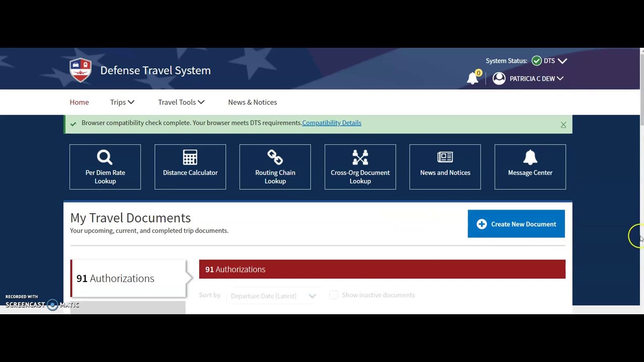This screenshot has height=362, width=644.
Task: Expand the PATRICIA C DEW account menu
Action: [x=536, y=78]
